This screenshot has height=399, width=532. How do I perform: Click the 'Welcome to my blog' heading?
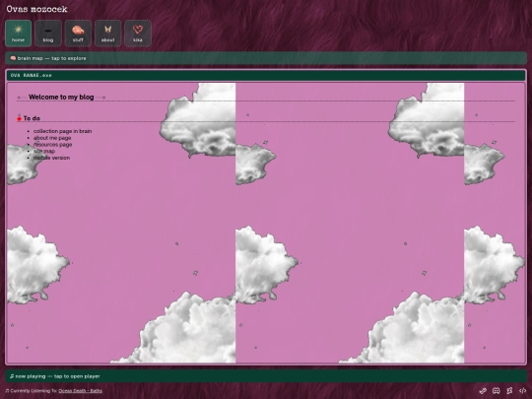[61, 97]
